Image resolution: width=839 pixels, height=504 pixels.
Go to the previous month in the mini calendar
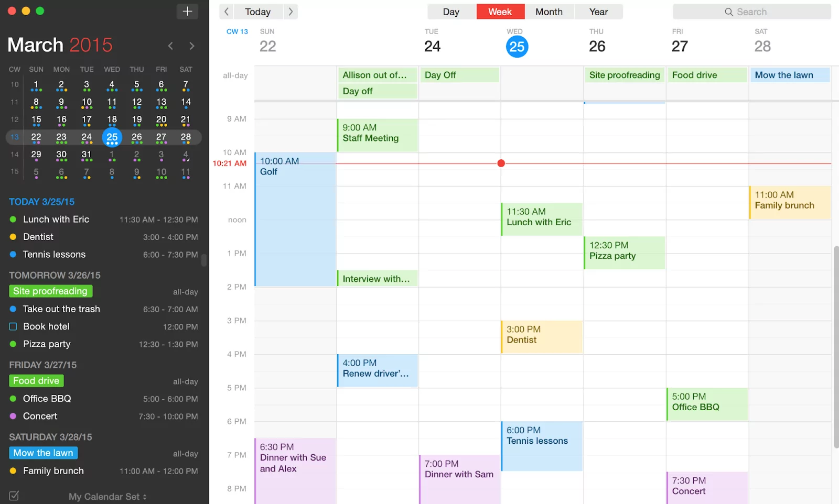click(170, 46)
